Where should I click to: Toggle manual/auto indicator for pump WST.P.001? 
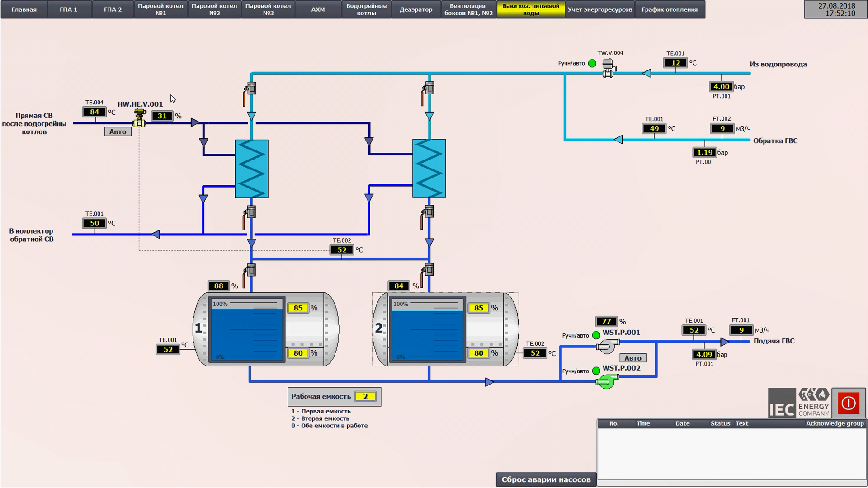(596, 335)
